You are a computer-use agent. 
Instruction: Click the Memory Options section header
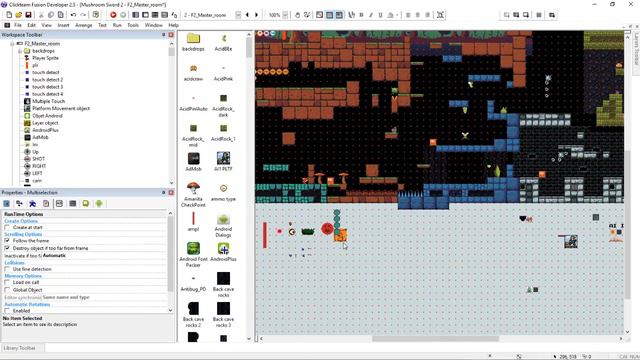(23, 276)
